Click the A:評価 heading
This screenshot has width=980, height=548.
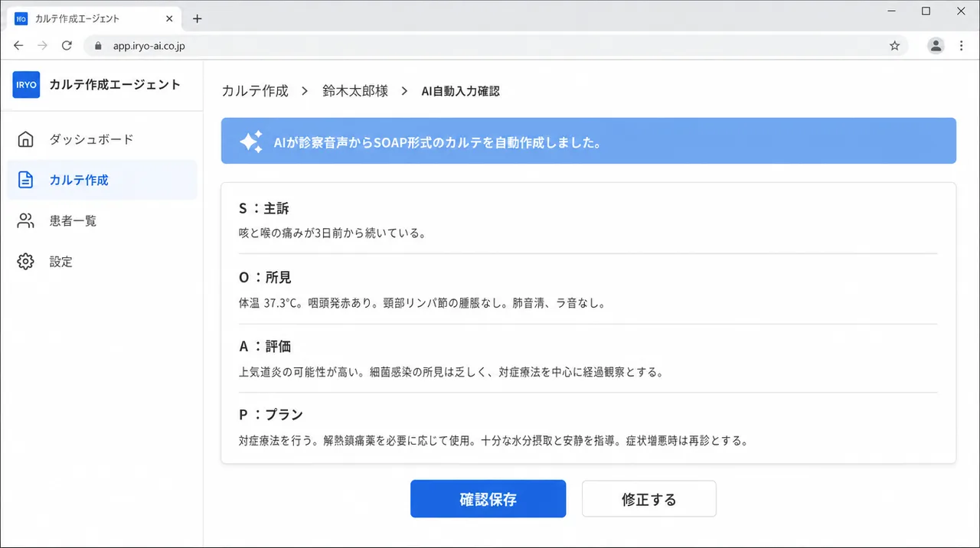click(265, 346)
